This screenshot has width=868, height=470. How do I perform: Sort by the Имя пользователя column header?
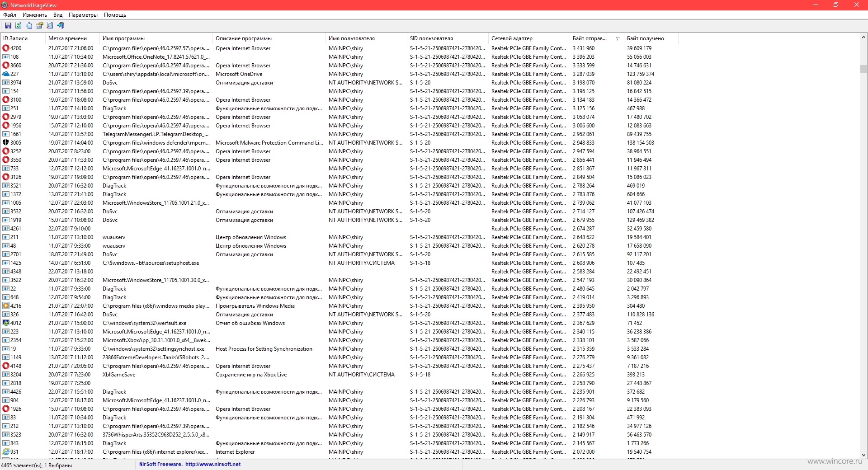pyautogui.click(x=366, y=38)
